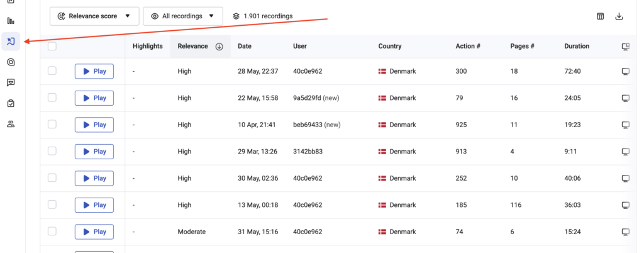
Task: Check the box for 22 May, 15:58 recording
Action: [x=52, y=98]
